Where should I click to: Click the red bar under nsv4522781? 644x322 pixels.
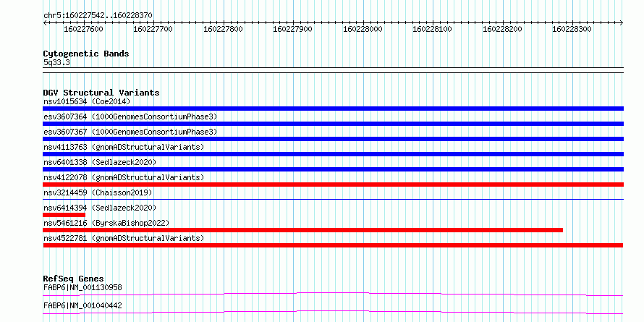click(333, 245)
